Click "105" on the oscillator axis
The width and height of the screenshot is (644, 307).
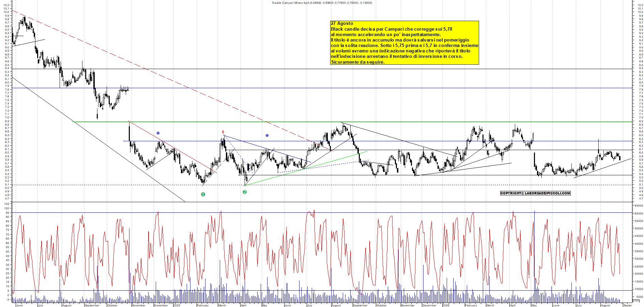(x=6, y=204)
